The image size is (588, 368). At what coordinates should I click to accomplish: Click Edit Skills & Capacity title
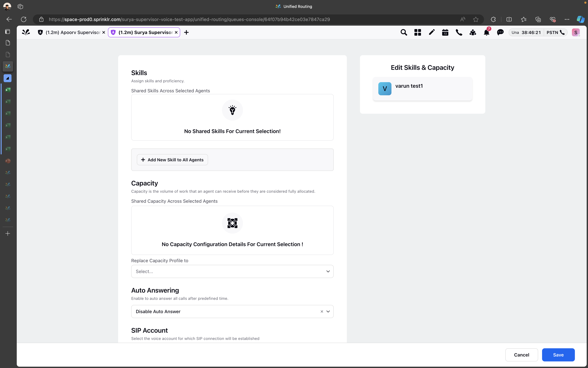click(422, 67)
